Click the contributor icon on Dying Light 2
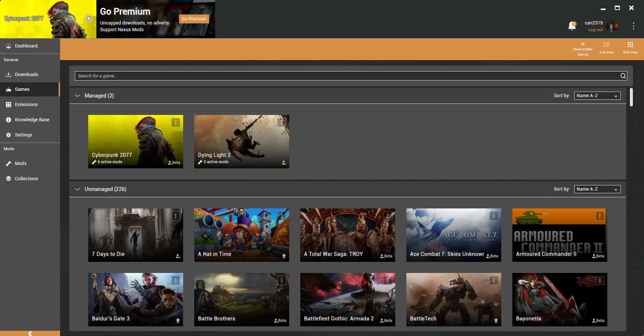 284,163
